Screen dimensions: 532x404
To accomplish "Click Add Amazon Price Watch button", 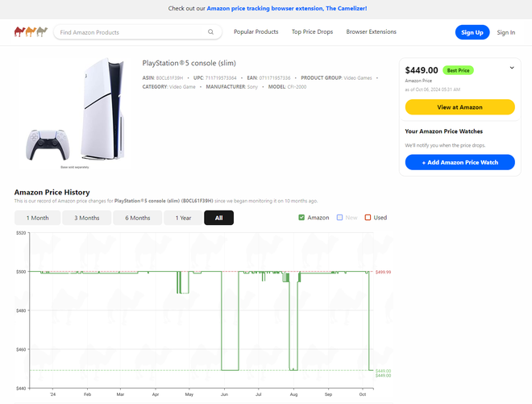I will point(459,162).
